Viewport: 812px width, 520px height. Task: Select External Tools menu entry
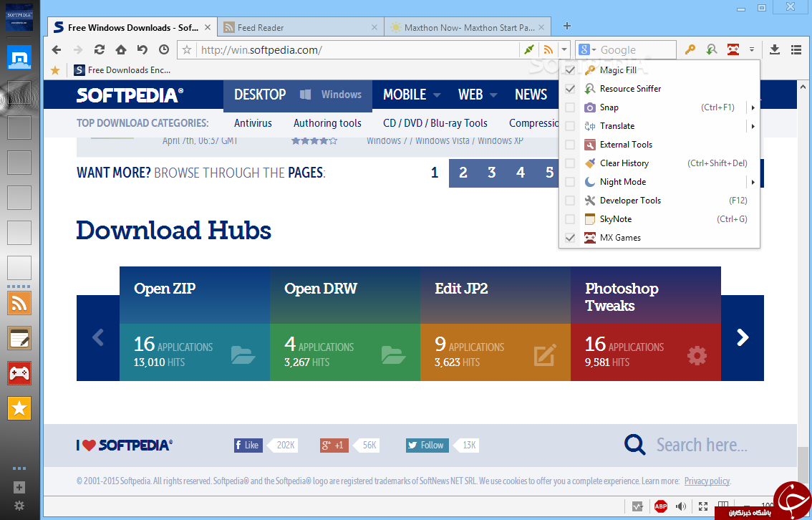click(659, 145)
